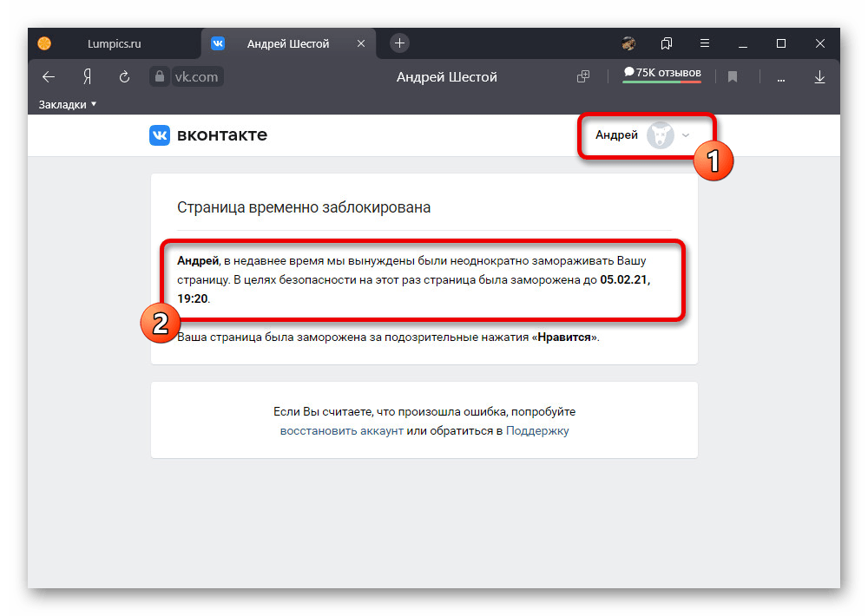Open a new tab with the plus button
The width and height of the screenshot is (868, 616).
399,43
